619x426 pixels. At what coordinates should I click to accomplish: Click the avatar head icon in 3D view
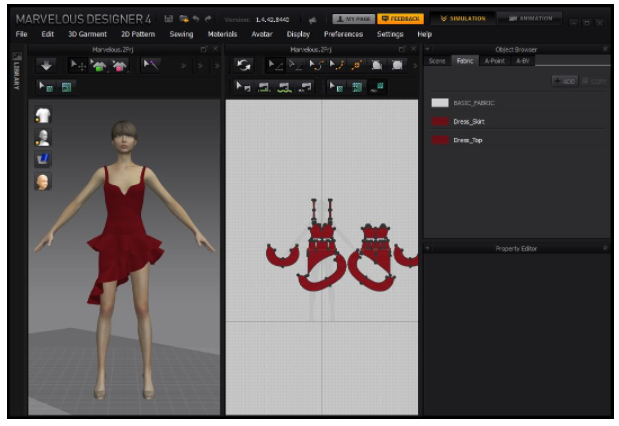tap(43, 182)
